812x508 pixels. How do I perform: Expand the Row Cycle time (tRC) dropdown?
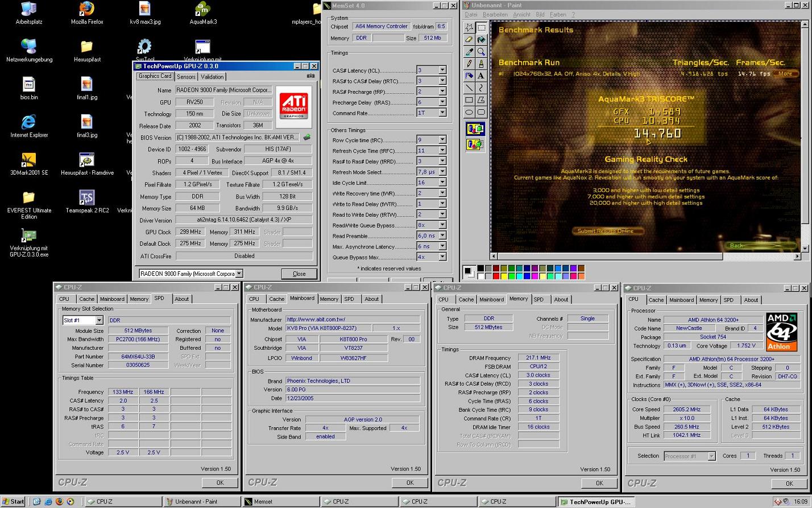442,140
